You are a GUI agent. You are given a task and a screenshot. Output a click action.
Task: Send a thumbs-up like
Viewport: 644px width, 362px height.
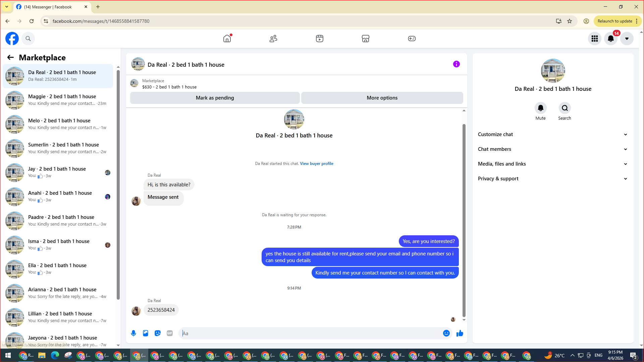[460, 333]
